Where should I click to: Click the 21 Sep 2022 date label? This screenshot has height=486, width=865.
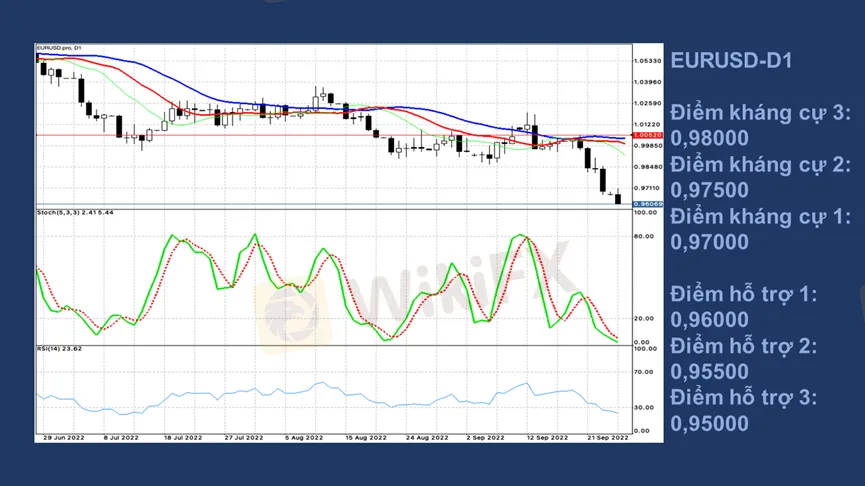[607, 437]
